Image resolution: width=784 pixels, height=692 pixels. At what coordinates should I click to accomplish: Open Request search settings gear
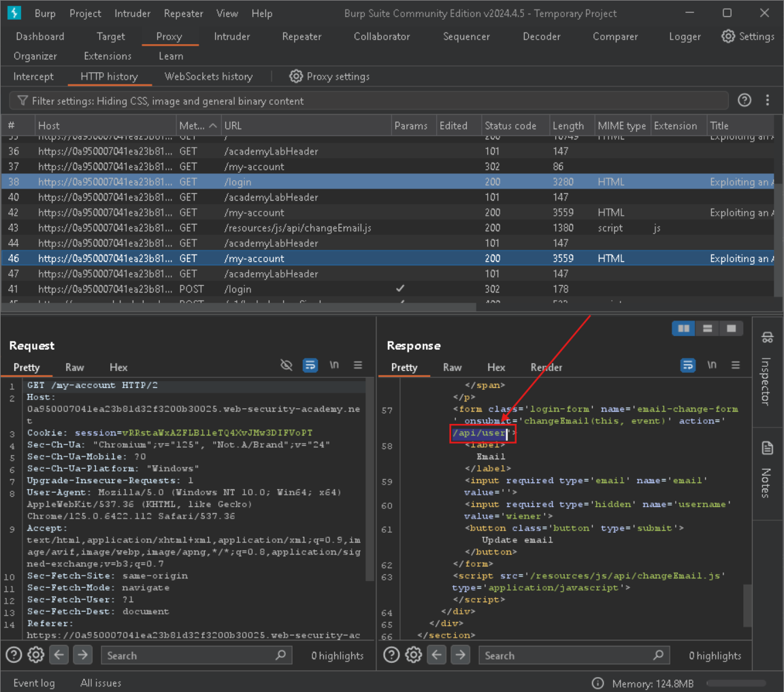[36, 655]
